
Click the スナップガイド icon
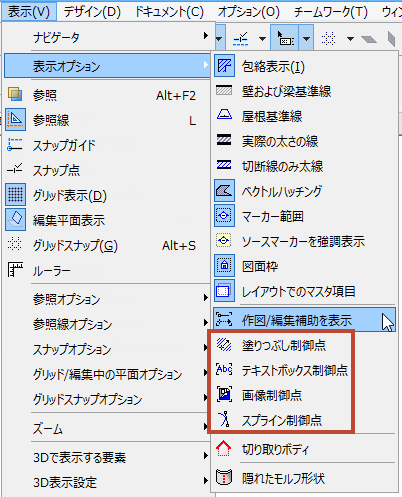[15, 145]
